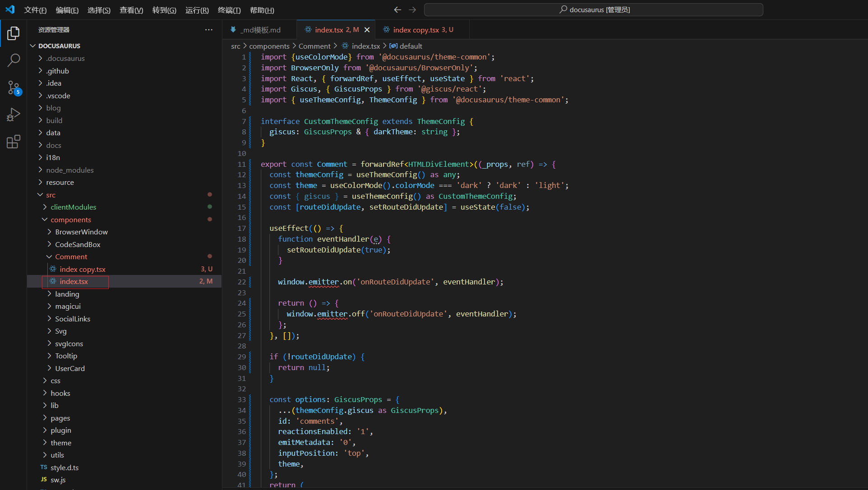Expand the UserCard folder

pos(125,368)
